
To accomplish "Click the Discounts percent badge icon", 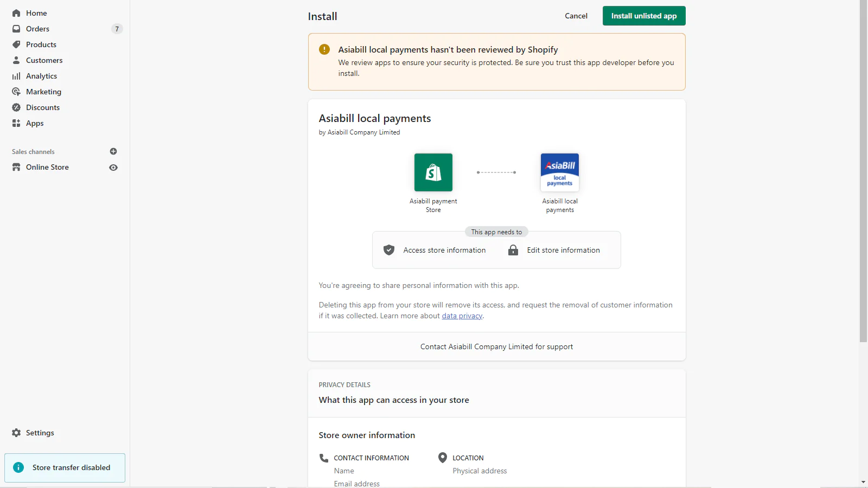I will [x=16, y=107].
